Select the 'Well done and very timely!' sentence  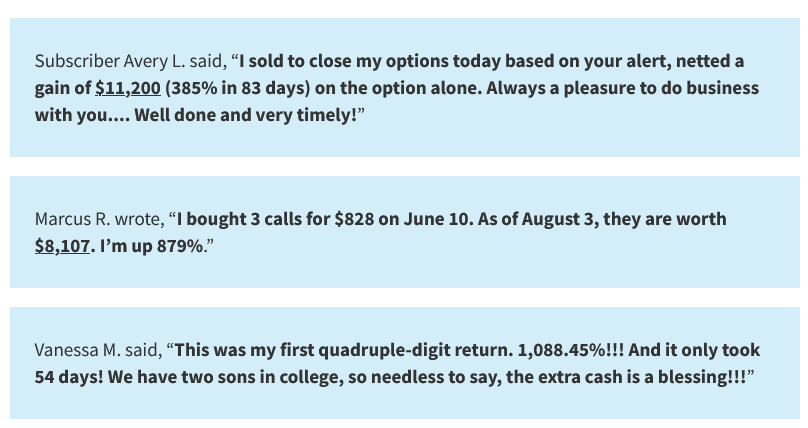[246, 115]
